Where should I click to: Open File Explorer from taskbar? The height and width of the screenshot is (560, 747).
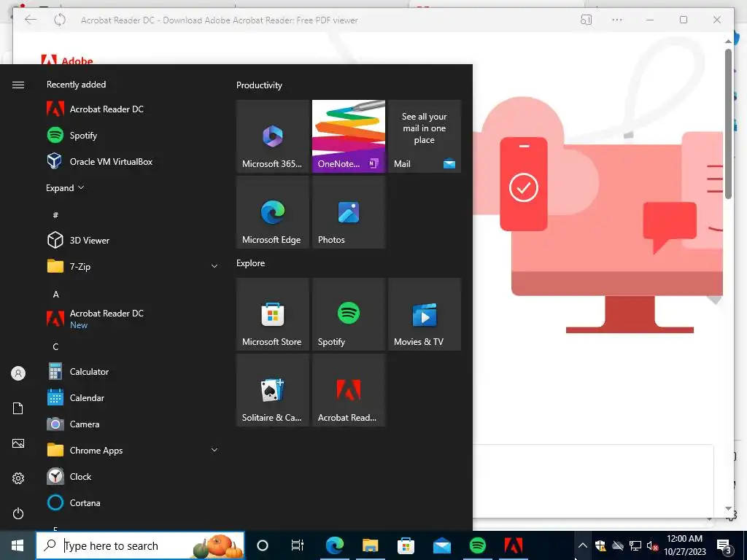point(370,545)
